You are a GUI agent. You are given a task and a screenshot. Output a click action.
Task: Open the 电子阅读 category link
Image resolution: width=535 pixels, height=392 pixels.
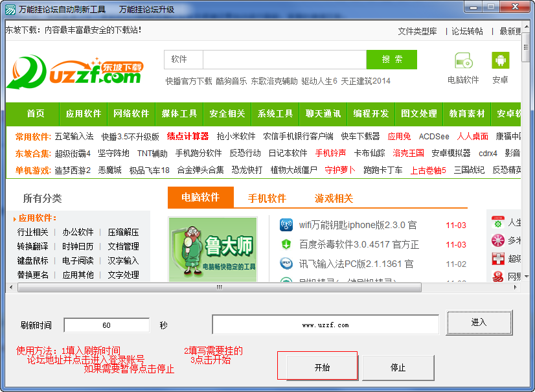[x=78, y=260]
